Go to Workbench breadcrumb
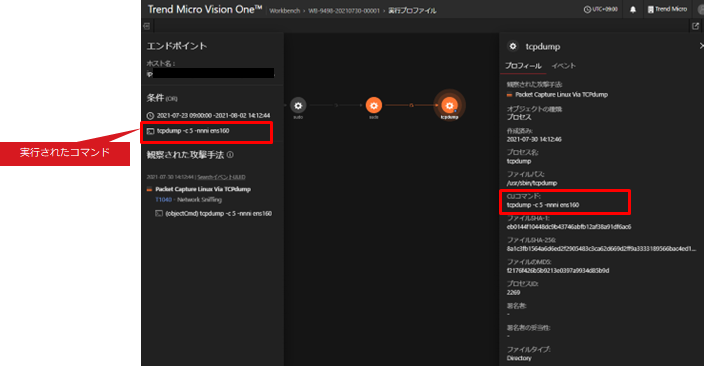 tap(285, 11)
